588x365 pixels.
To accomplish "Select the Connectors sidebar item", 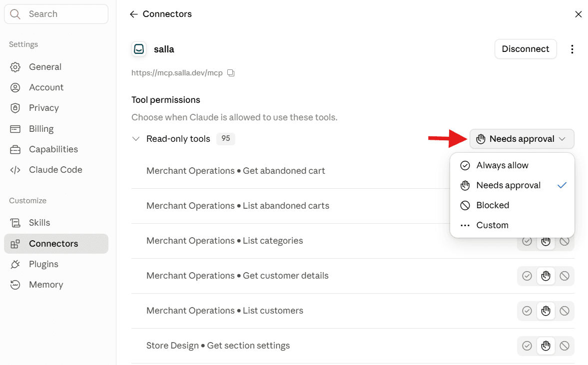I will coord(56,244).
